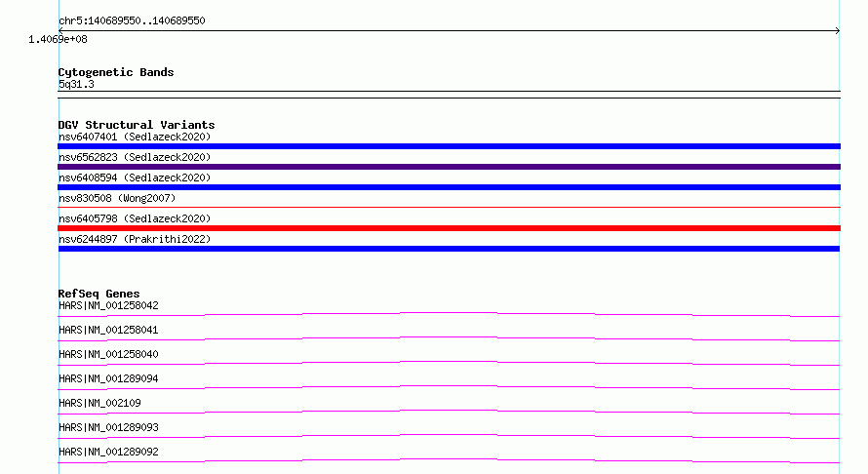Viewport: 868px width, 474px height.
Task: Select the chr5:140689550..140689550 coordinate label
Action: point(132,20)
